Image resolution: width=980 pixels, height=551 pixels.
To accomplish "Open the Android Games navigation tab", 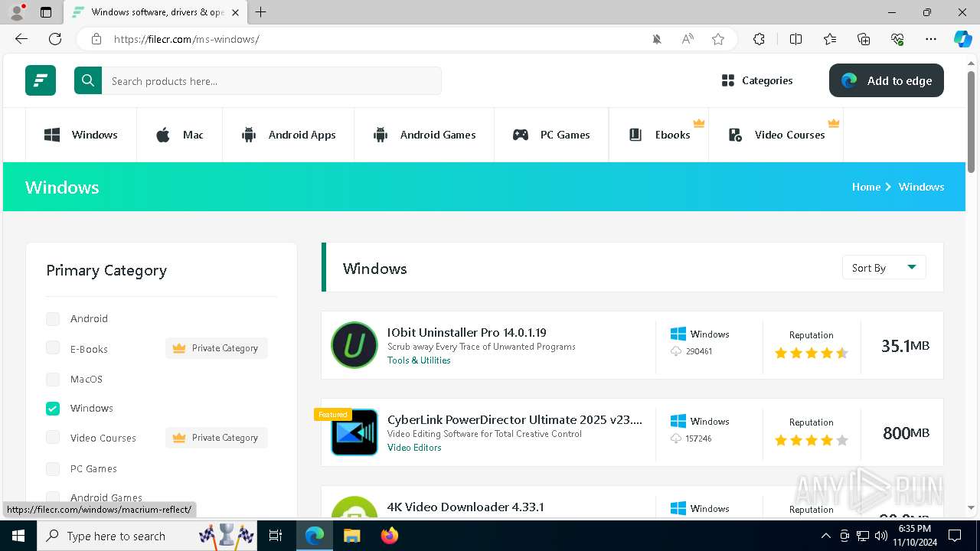I will 424,135.
